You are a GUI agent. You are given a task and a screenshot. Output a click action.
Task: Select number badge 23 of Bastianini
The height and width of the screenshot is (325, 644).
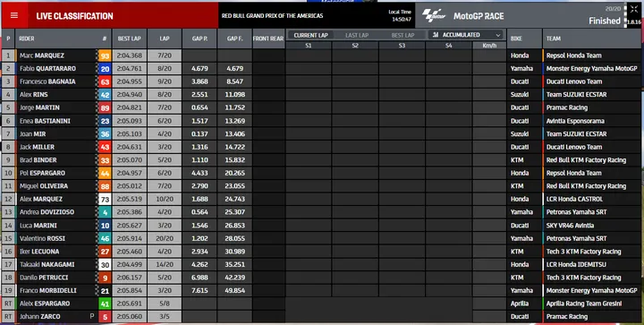tap(105, 121)
